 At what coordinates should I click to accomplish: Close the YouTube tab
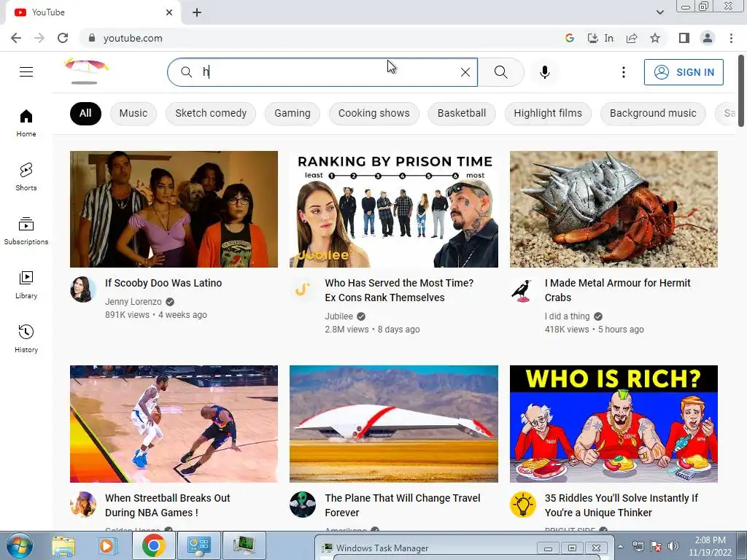[169, 12]
